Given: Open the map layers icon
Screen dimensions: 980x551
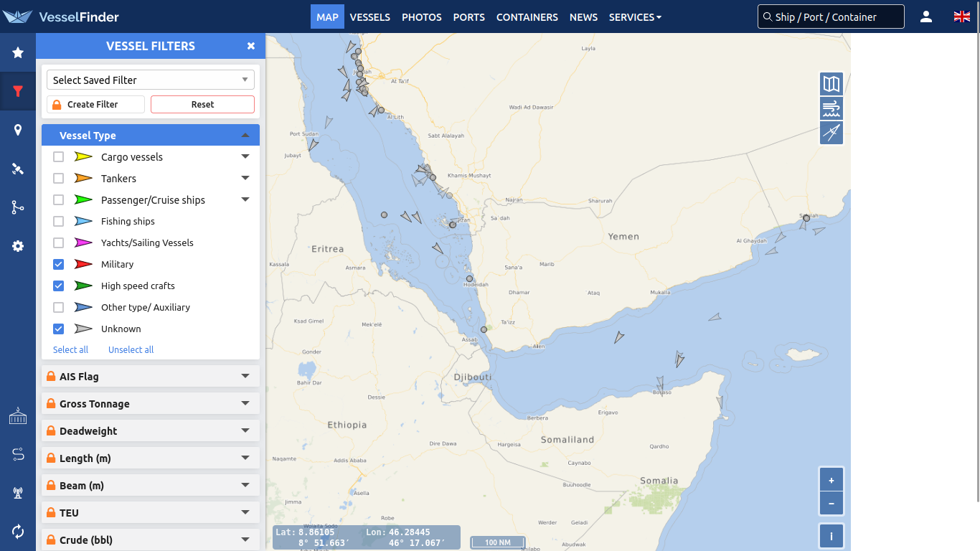Looking at the screenshot, I should coord(831,84).
